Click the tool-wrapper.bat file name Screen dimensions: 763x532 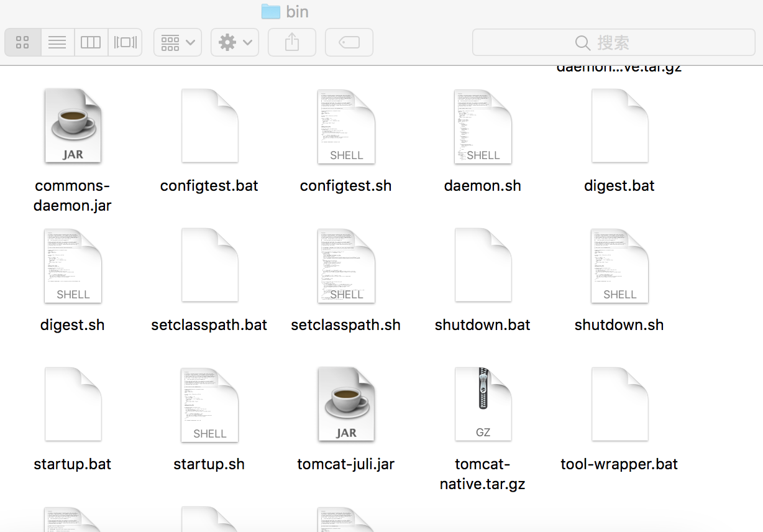click(619, 464)
